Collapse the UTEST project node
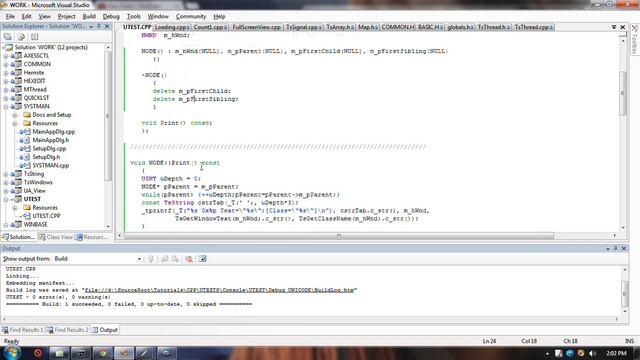The image size is (640, 360). click(x=6, y=200)
